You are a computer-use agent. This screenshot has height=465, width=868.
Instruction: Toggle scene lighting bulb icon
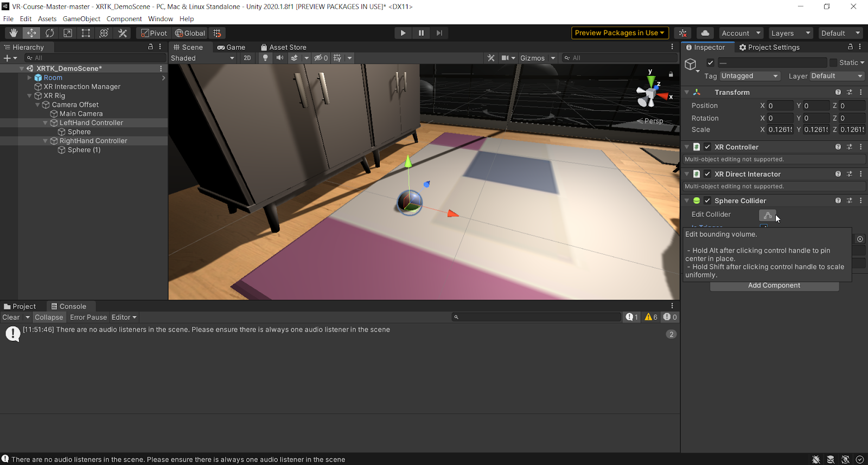pyautogui.click(x=265, y=58)
